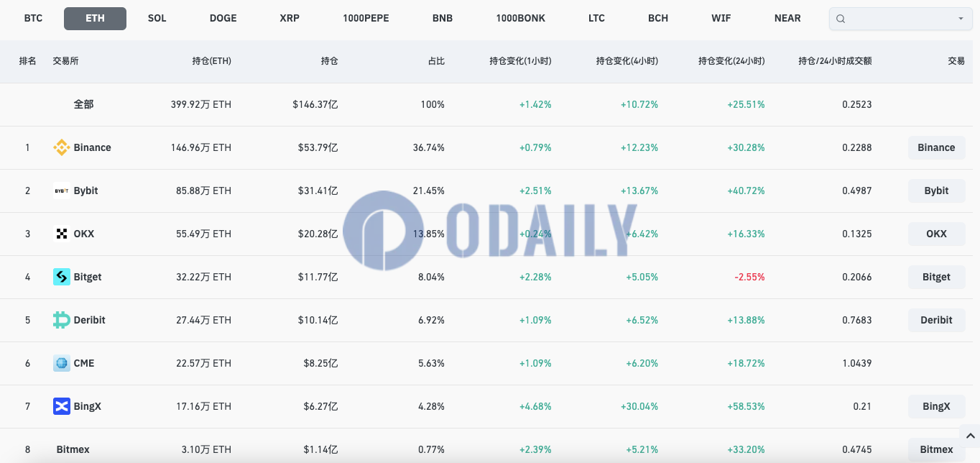Viewport: 980px width, 463px height.
Task: Select the LTC tab
Action: point(596,18)
